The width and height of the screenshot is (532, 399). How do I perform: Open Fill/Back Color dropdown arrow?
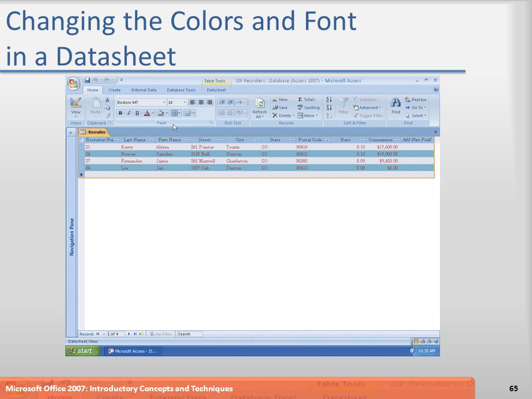[167, 113]
